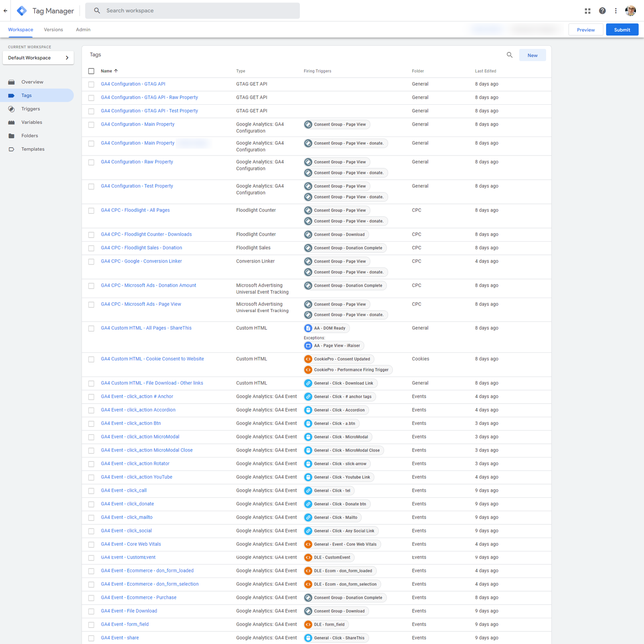Click the AA - Page View - iRaiser trigger icon
The width and height of the screenshot is (644, 644).
(308, 346)
